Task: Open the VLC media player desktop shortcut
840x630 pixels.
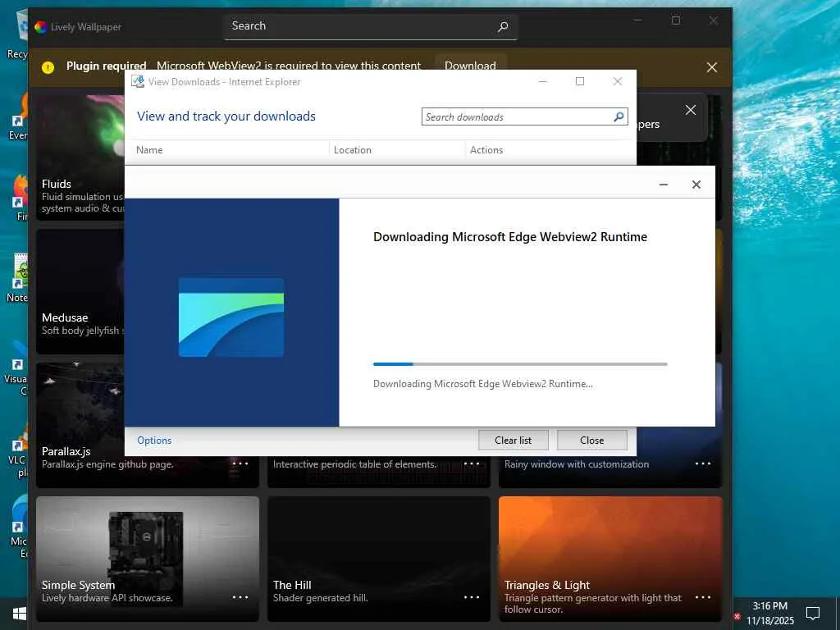Action: coord(19,450)
